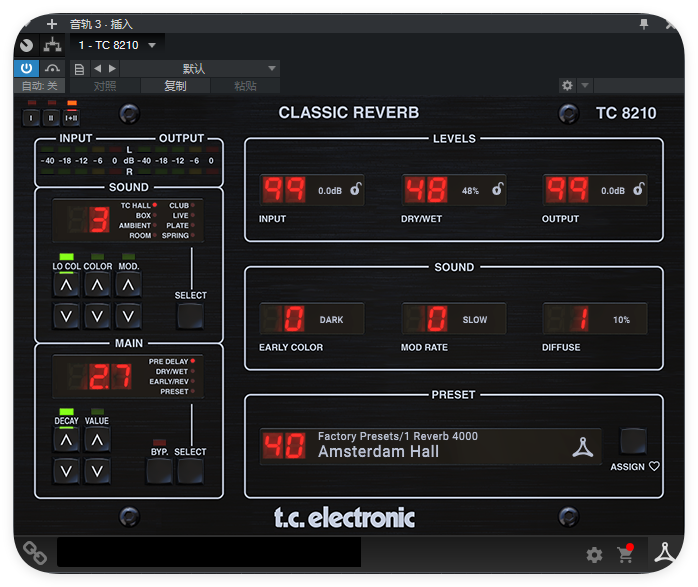698x587 pixels.
Task: Click the preset bar signature icon
Action: [583, 447]
